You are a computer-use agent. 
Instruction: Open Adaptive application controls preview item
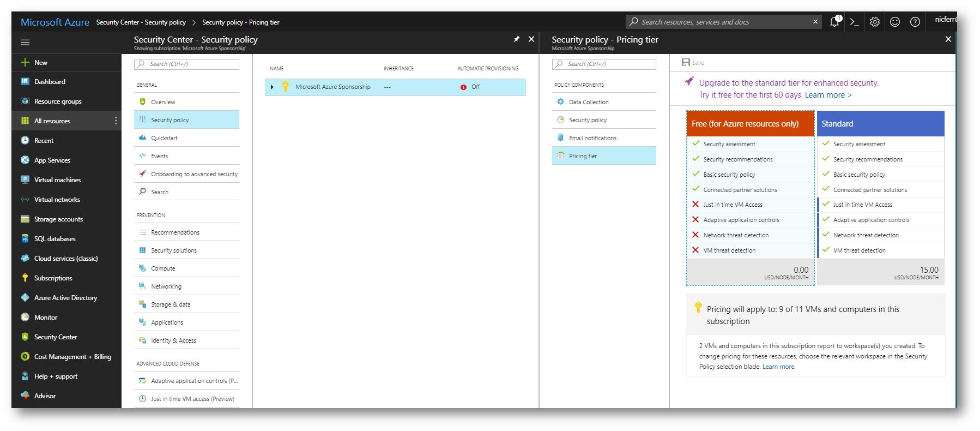pyautogui.click(x=186, y=381)
